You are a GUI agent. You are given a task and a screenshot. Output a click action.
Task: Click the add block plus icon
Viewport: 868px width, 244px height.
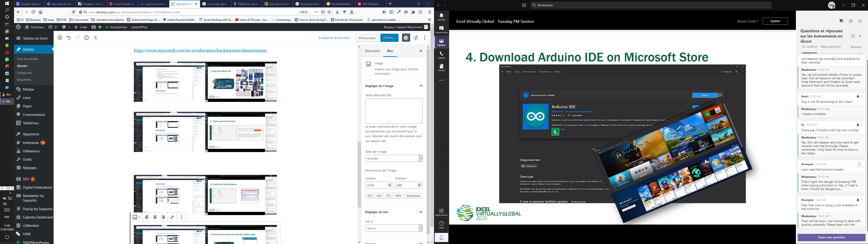point(60,38)
